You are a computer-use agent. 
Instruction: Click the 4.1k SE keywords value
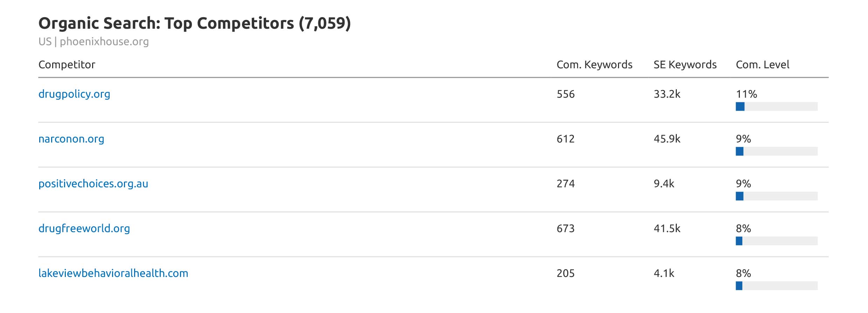coord(664,273)
